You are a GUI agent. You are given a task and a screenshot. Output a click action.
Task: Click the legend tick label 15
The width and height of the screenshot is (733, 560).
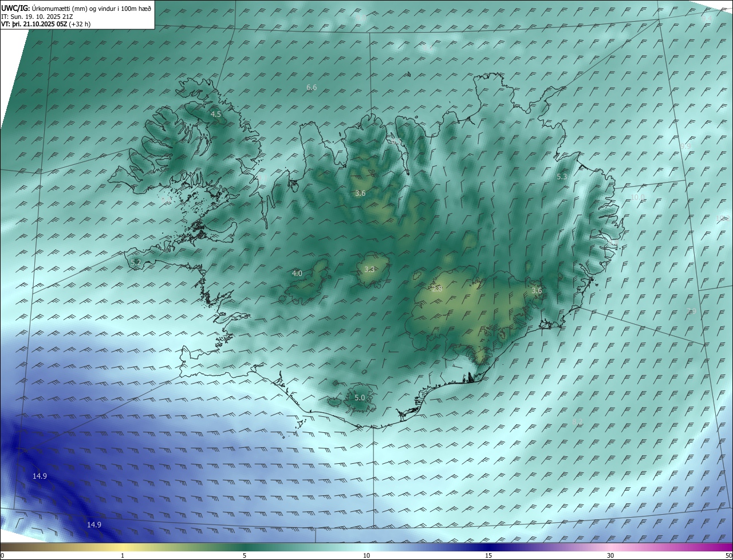(488, 556)
